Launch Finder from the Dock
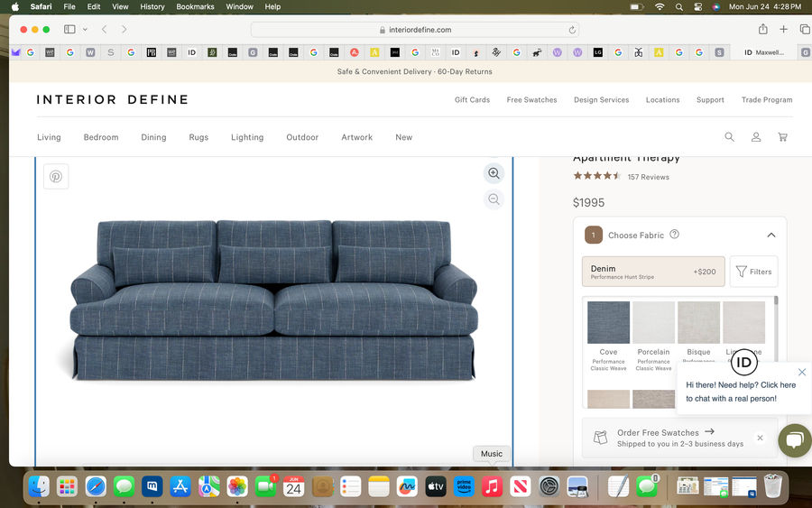 [39, 486]
